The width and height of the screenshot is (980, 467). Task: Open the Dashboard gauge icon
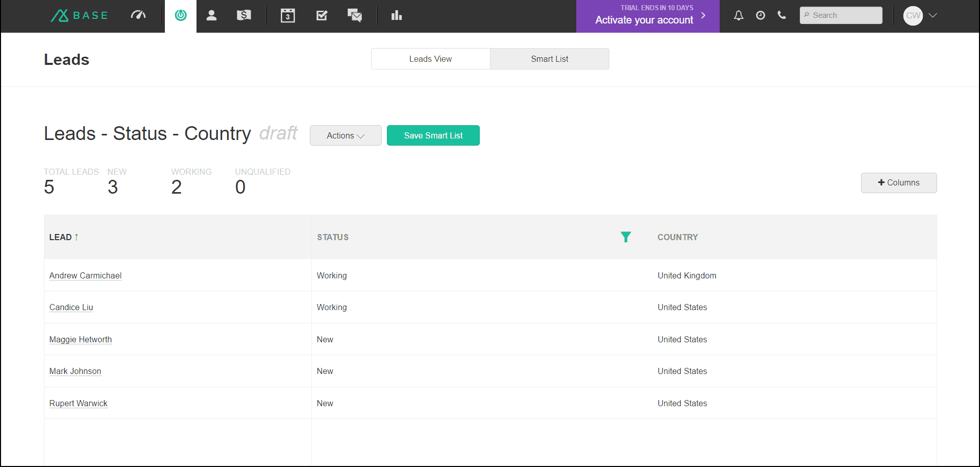coord(138,15)
